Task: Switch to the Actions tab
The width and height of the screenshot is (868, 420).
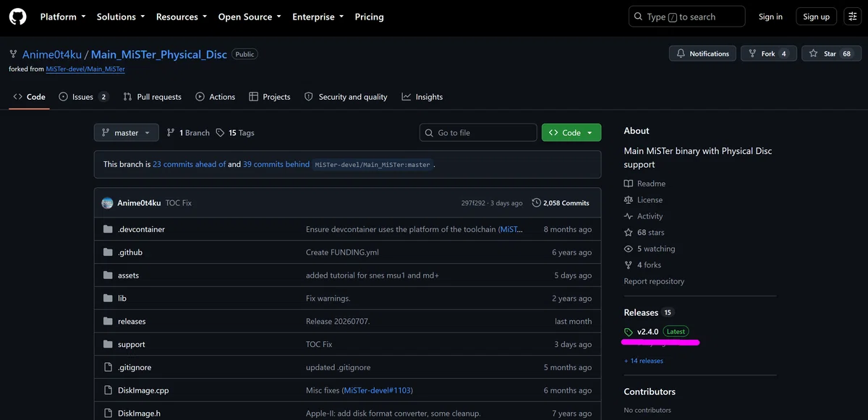Action: (216, 97)
